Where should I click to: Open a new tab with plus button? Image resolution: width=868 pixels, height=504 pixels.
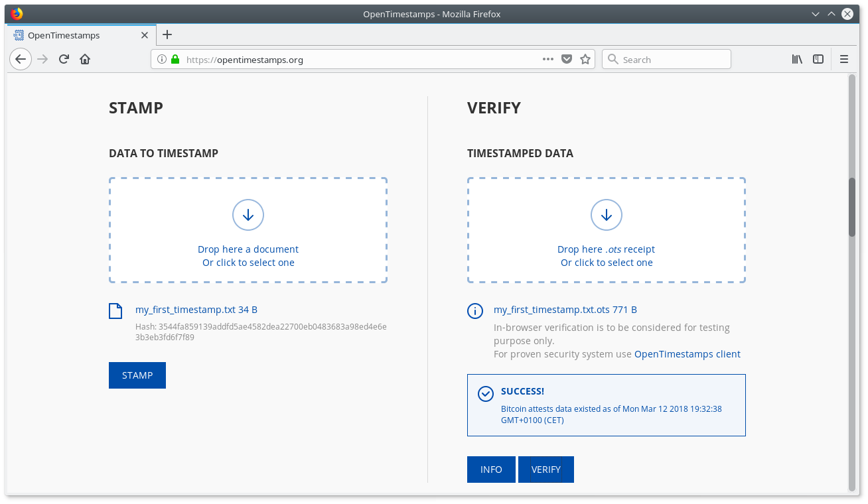pos(167,34)
